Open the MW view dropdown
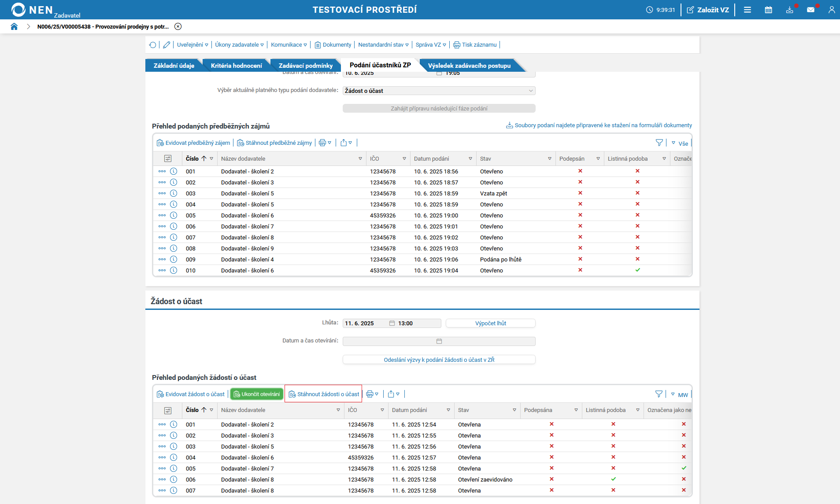 click(679, 395)
